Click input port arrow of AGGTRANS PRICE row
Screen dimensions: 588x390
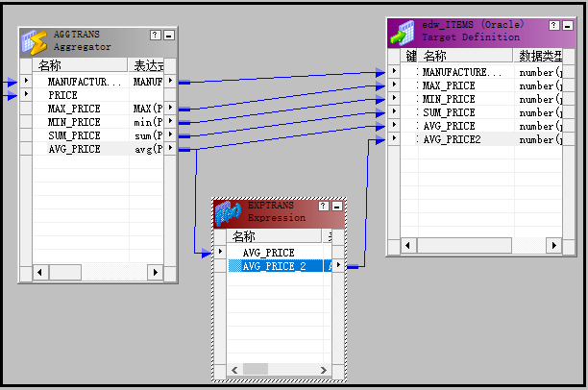coord(26,94)
